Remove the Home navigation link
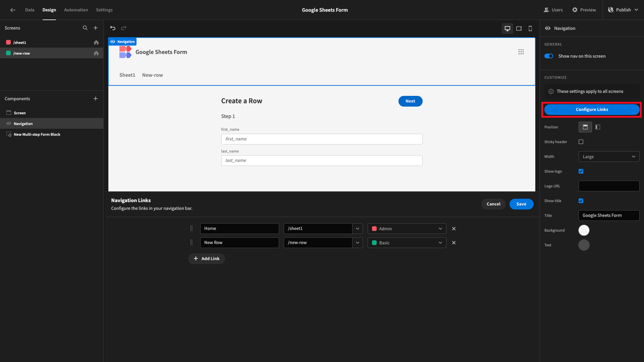Viewport: 644px width, 362px height. (454, 229)
